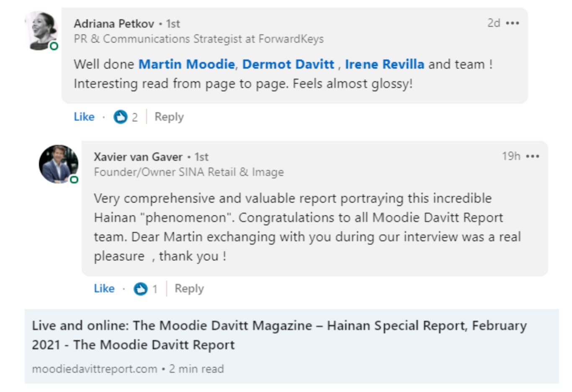Open more options on Adriana's comment

coord(513,23)
